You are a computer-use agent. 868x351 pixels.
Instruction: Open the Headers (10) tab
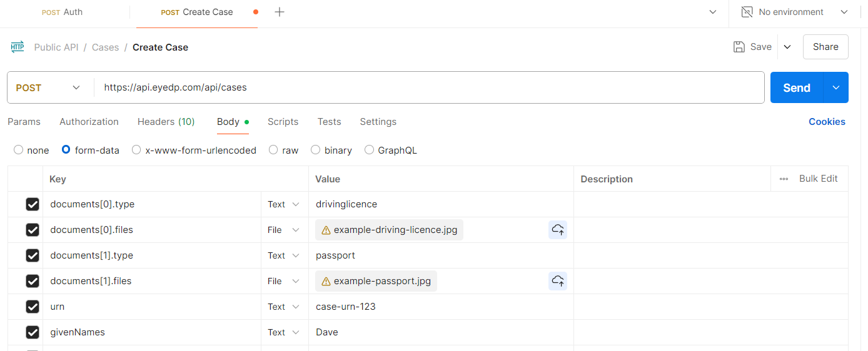coord(166,122)
